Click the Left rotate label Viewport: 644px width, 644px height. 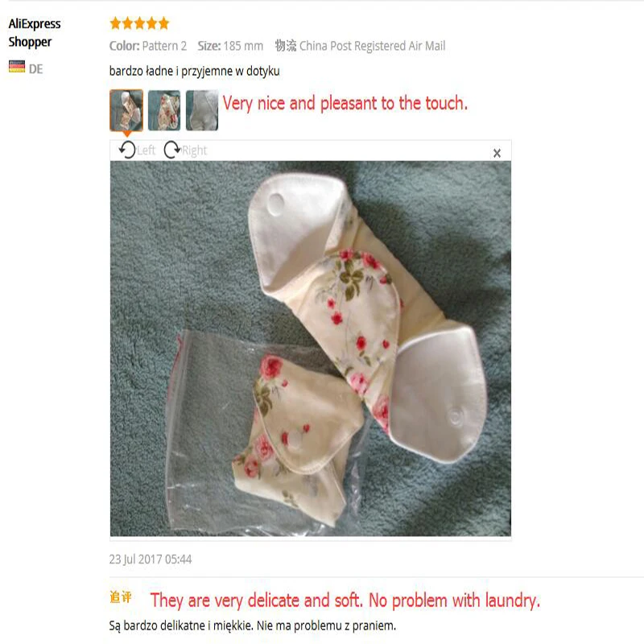(x=147, y=151)
